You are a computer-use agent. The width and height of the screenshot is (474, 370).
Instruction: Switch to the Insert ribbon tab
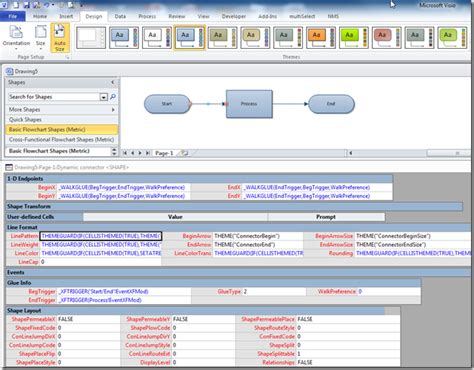point(66,16)
